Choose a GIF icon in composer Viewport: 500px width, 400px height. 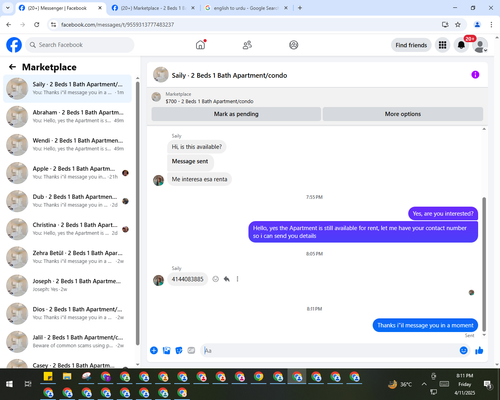pos(191,350)
